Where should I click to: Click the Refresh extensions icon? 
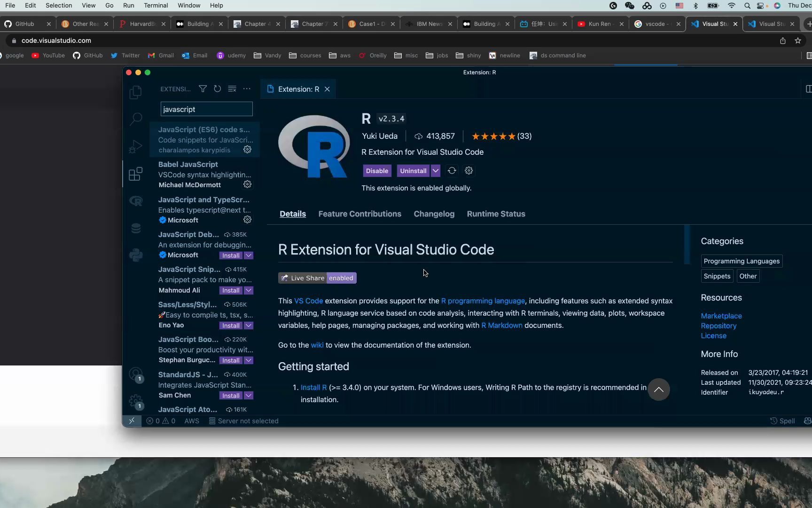click(217, 88)
